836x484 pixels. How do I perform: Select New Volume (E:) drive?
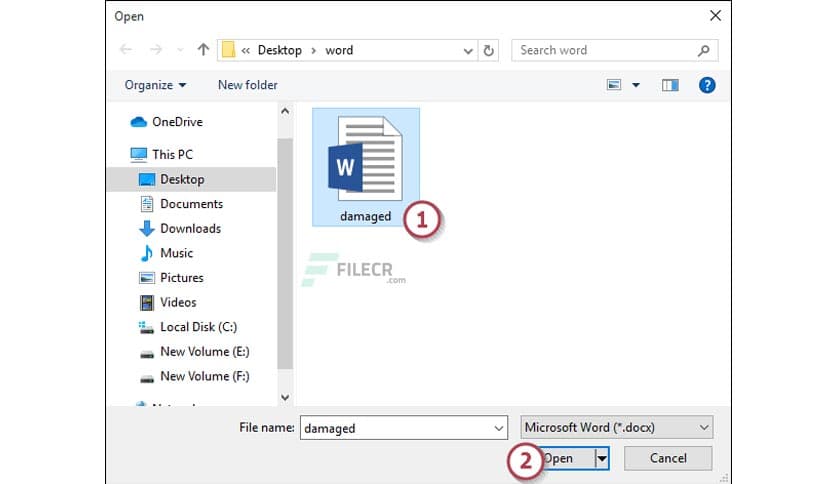(205, 352)
